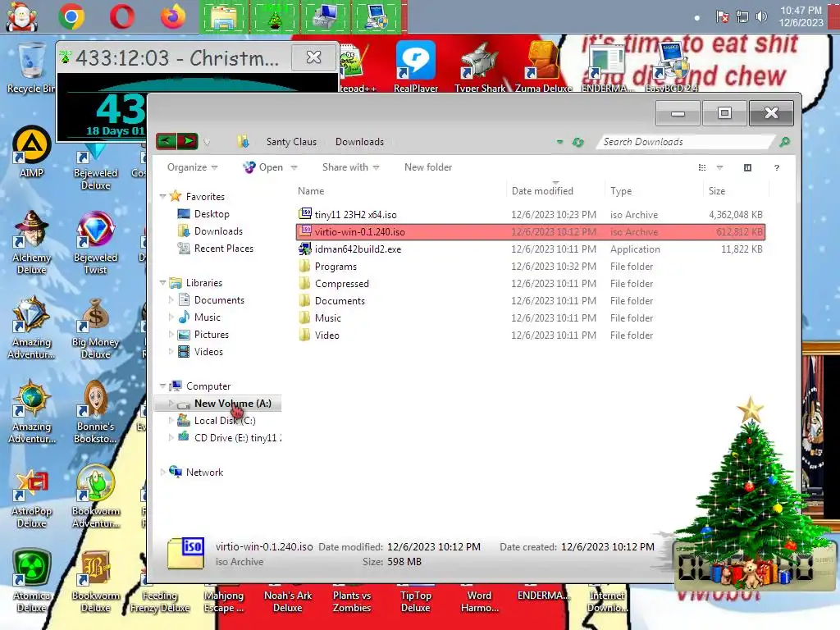Click Santy Claus in the address bar
This screenshot has height=630, width=840.
[291, 142]
